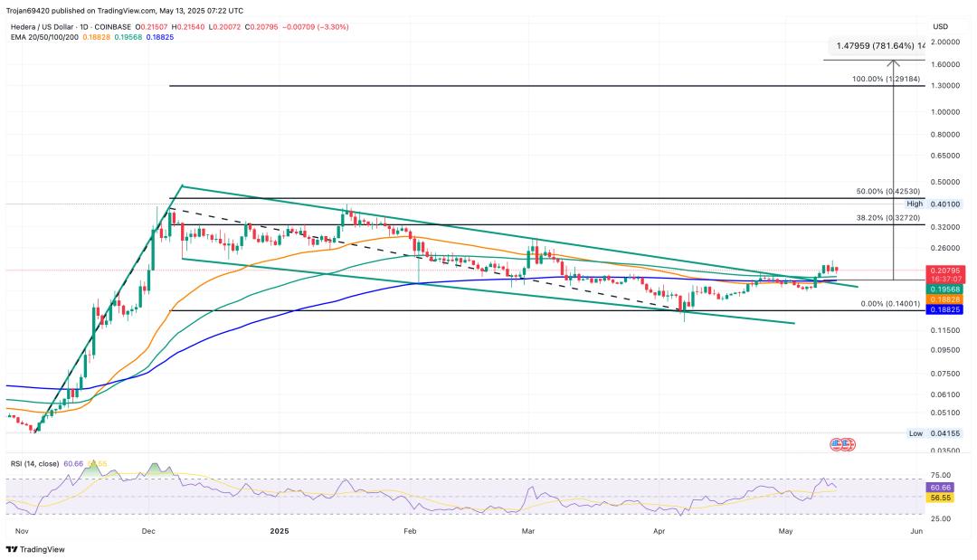Viewport: 977px width, 560px height.
Task: Open the EMA 20/50/100/200 indicator legend
Action: pos(44,37)
